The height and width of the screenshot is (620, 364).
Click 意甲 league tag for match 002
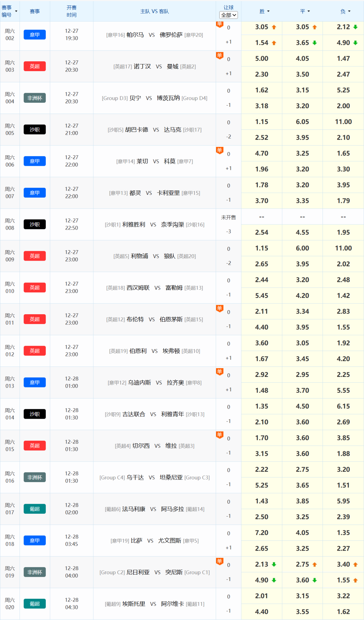(x=35, y=35)
